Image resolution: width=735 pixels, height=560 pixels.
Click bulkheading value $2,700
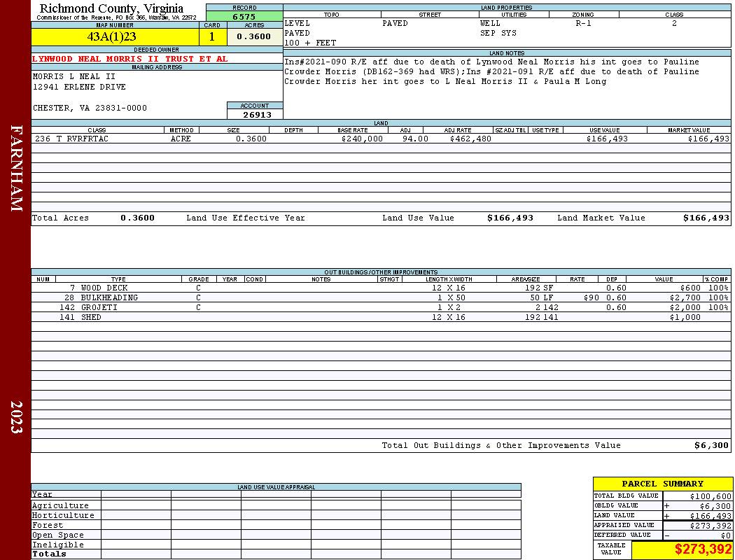pyautogui.click(x=685, y=298)
